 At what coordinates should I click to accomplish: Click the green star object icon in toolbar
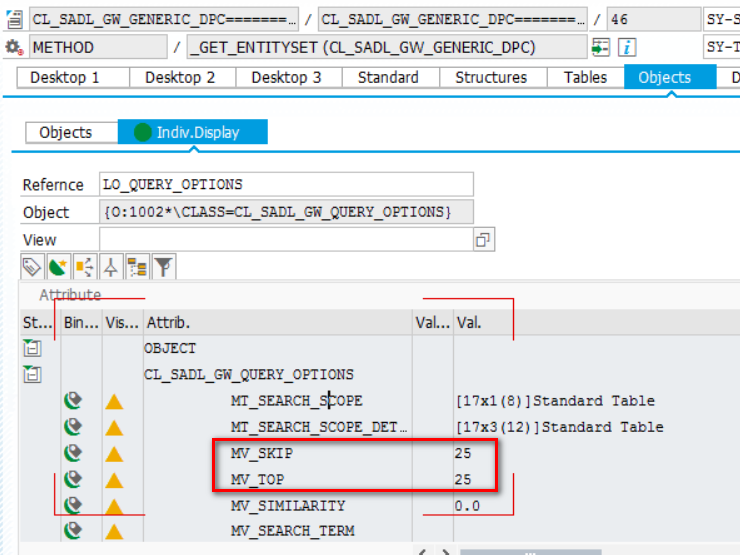point(58,267)
